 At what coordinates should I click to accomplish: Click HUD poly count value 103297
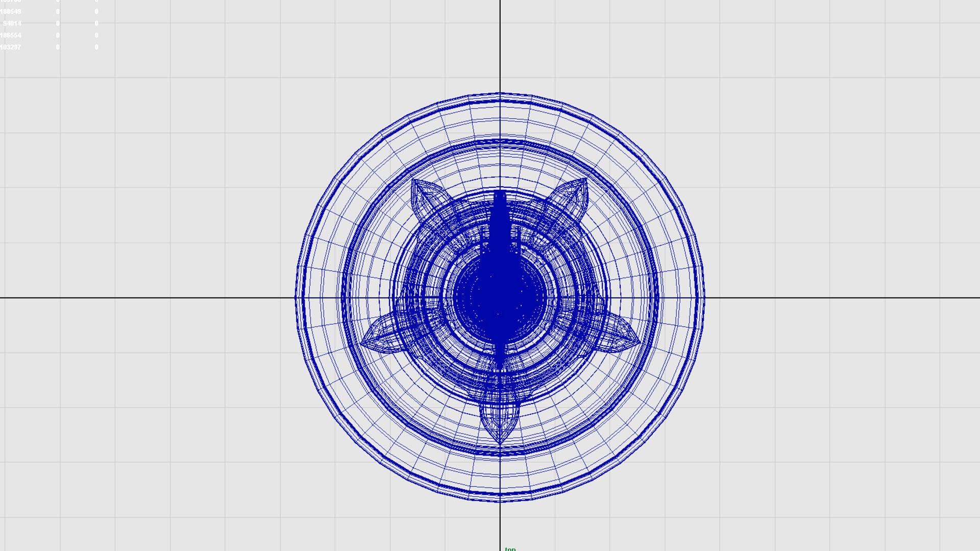point(11,47)
